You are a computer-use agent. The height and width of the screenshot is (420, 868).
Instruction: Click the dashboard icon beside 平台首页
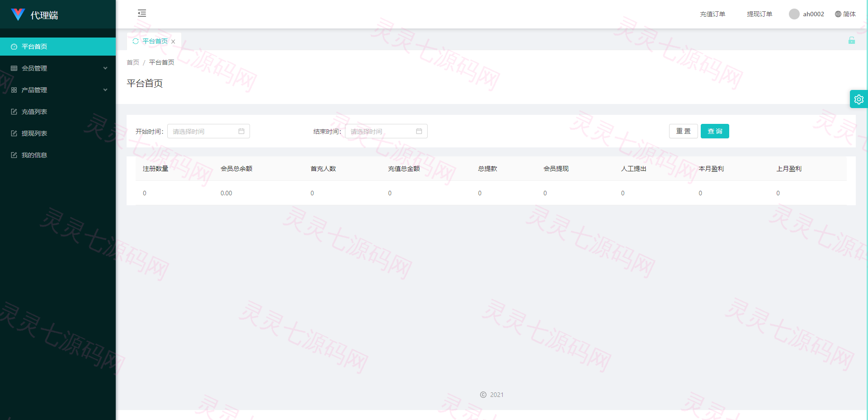click(x=14, y=47)
